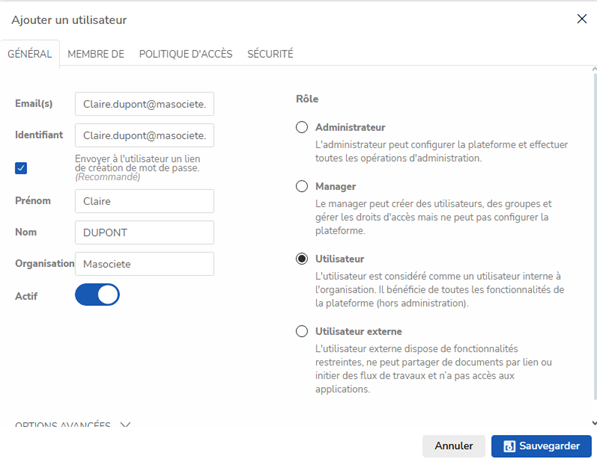Close the Ajouter un utilisateur dialog

click(x=582, y=19)
